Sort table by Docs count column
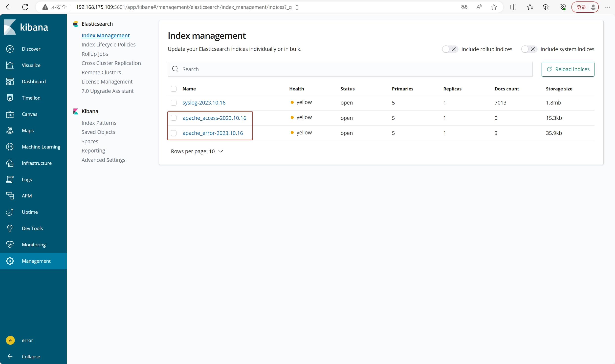The image size is (615, 364). pos(506,89)
